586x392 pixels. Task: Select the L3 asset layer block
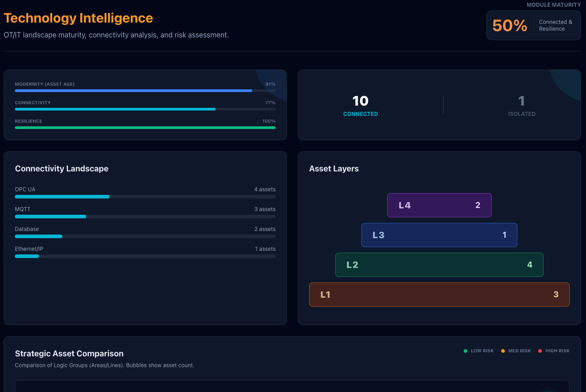tap(439, 235)
